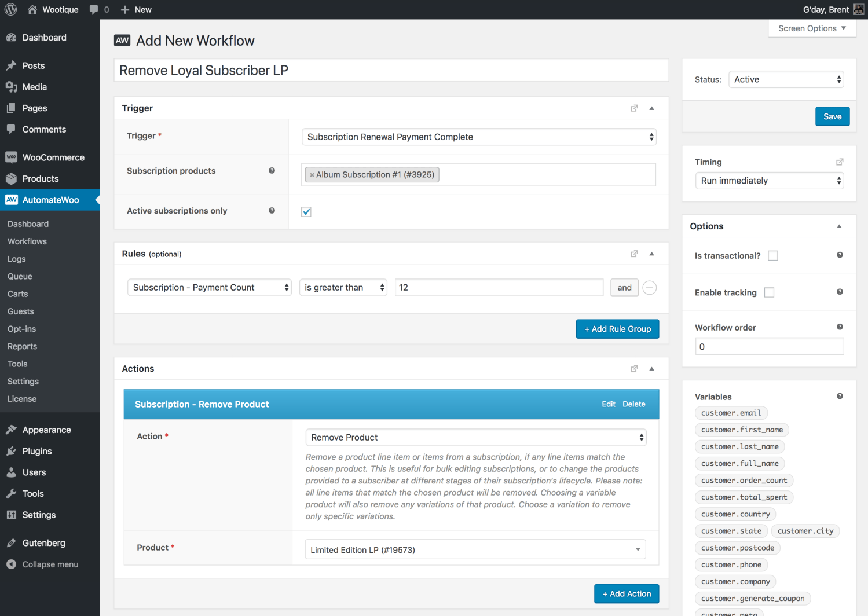
Task: Open the Product select dropdown
Action: [x=475, y=550]
